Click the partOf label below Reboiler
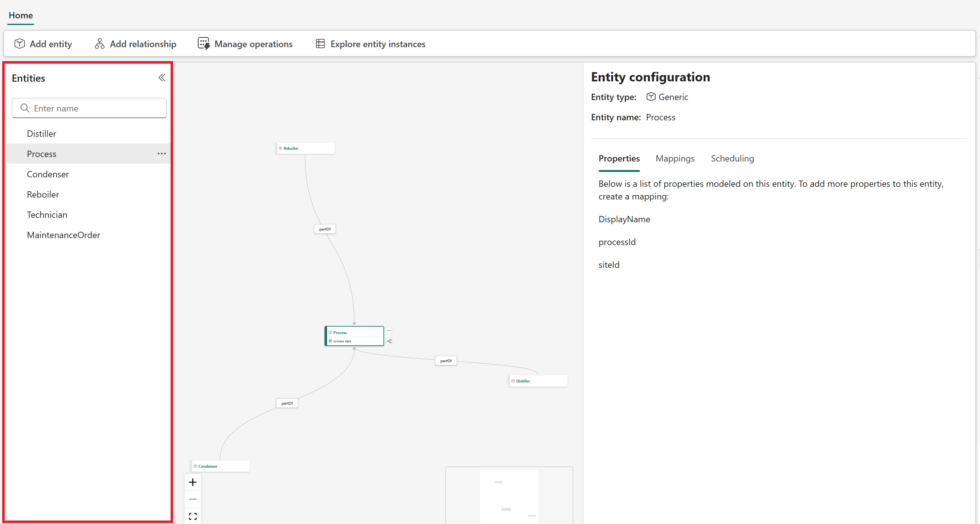The image size is (980, 524). (325, 229)
